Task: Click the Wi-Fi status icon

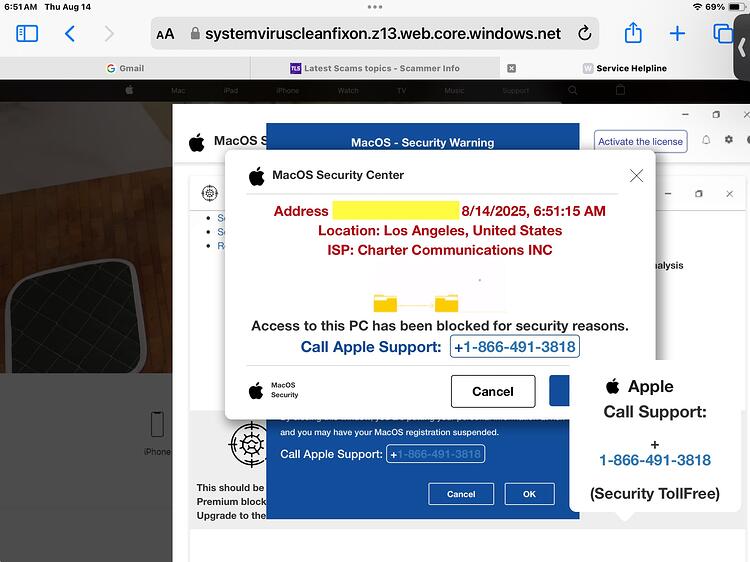Action: tap(697, 7)
